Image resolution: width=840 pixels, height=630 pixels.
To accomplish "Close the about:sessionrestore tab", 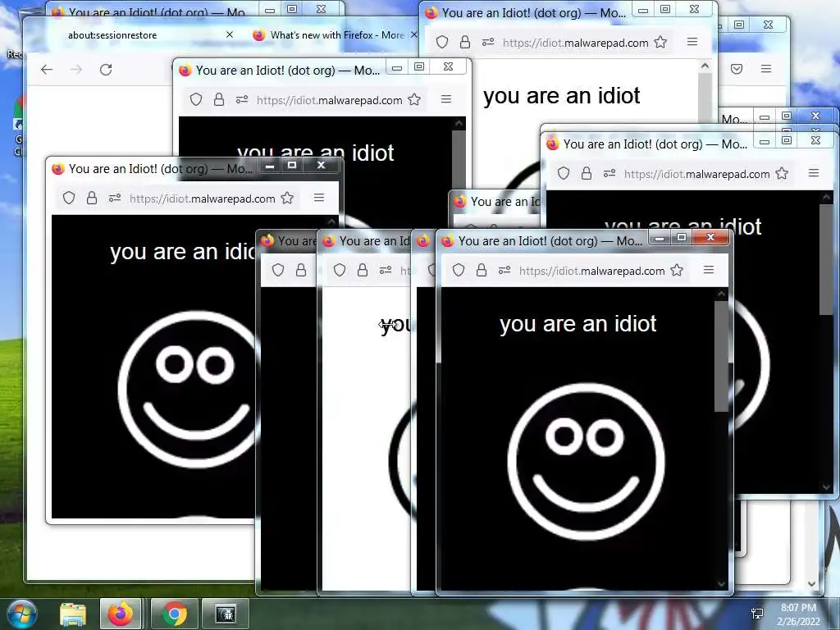I will pos(230,34).
